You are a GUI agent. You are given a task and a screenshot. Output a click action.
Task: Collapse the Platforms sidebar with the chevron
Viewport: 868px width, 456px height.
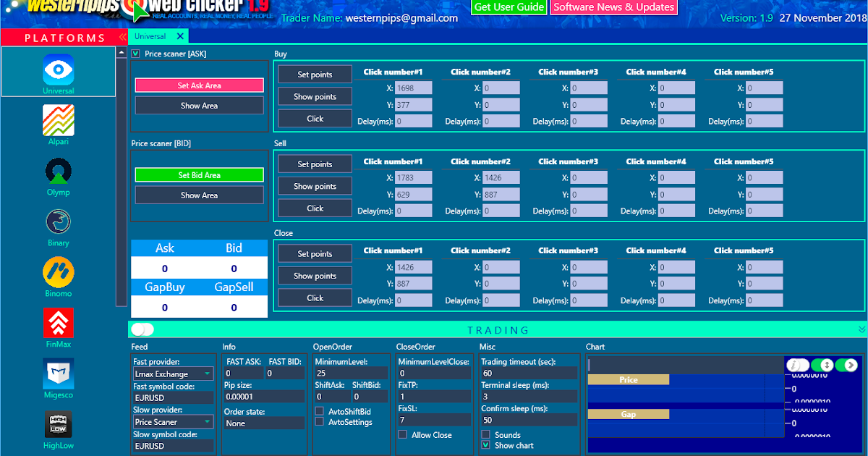point(122,37)
